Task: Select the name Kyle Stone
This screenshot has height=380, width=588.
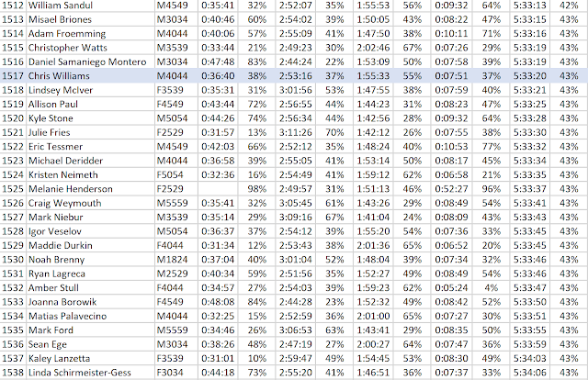Action: (x=51, y=118)
